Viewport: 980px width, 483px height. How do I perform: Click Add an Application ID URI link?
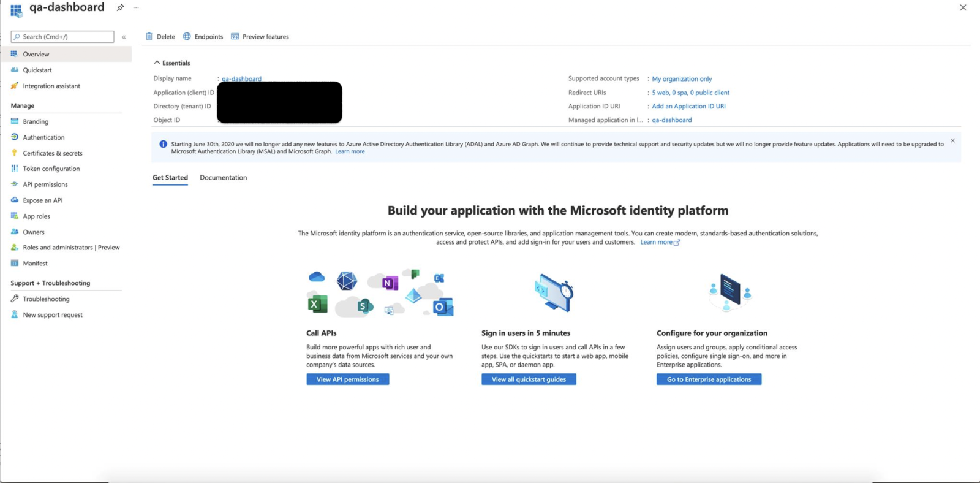point(688,106)
